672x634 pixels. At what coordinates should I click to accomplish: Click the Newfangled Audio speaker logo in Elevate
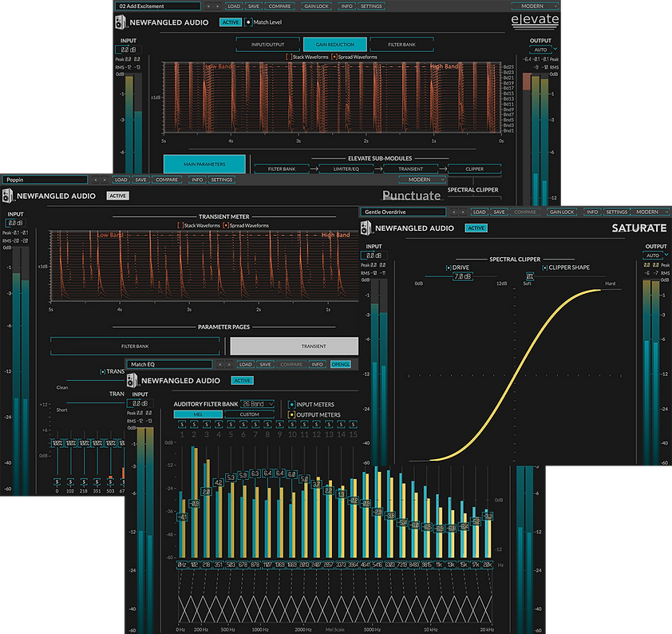[121, 22]
